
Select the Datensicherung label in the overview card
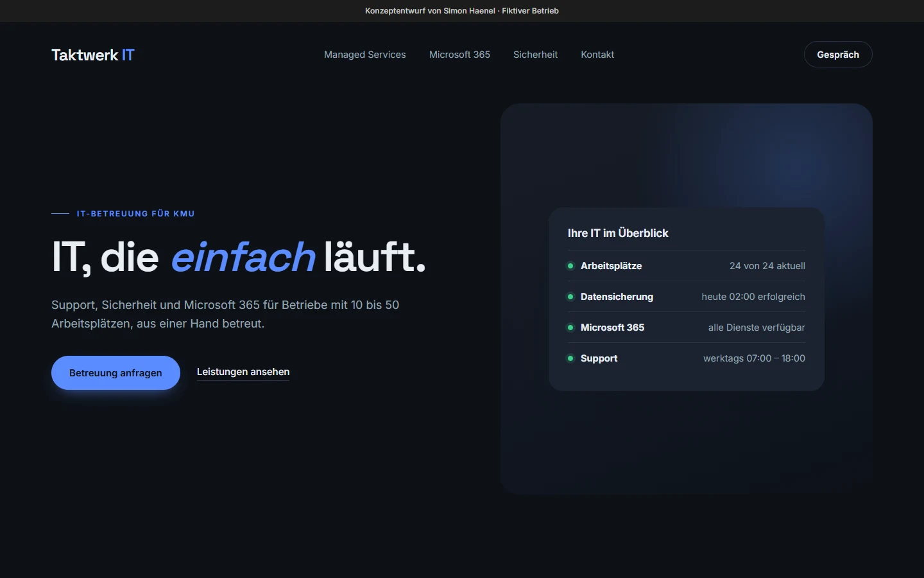tap(617, 297)
